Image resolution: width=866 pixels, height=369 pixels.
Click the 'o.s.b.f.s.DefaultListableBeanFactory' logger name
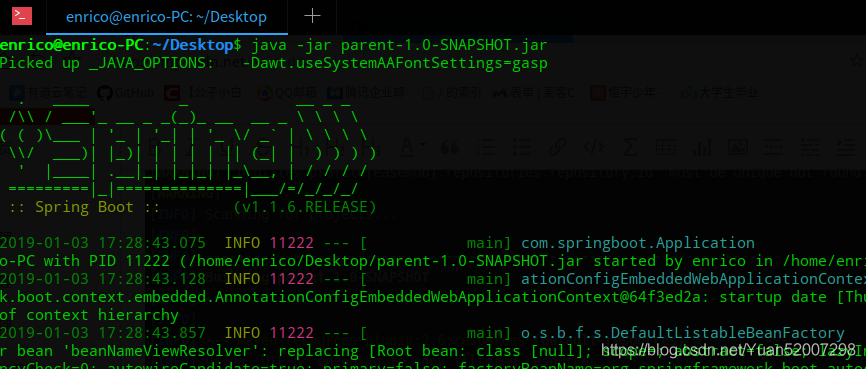coord(683,333)
